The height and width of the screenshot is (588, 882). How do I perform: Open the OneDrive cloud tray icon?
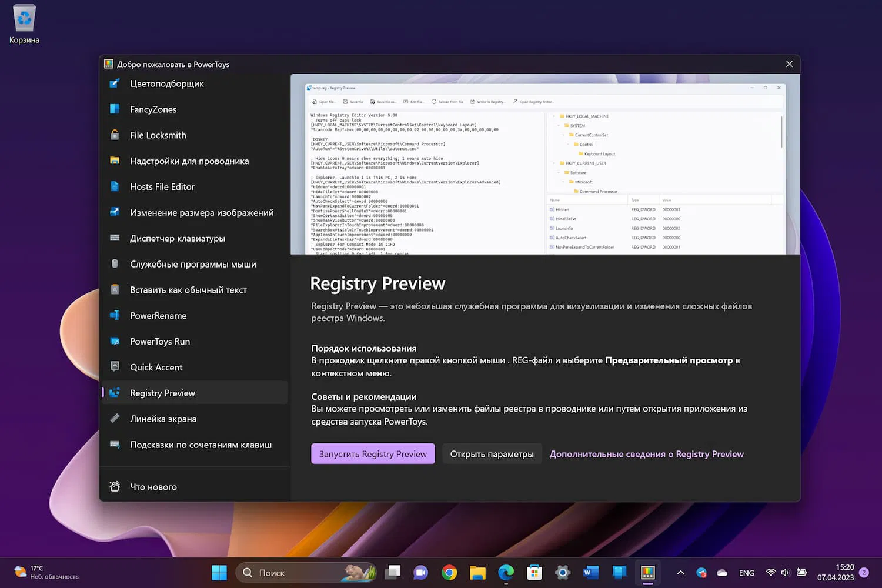click(x=722, y=573)
